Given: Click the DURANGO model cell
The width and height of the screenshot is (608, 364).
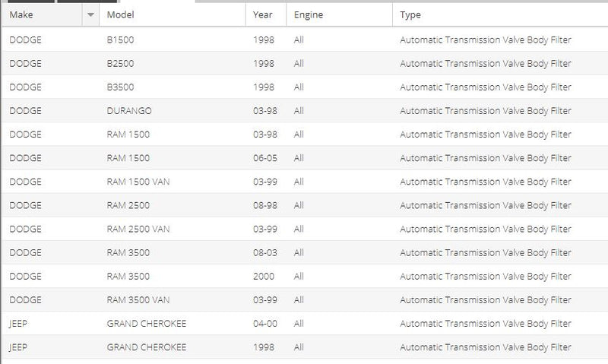Looking at the screenshot, I should (129, 110).
